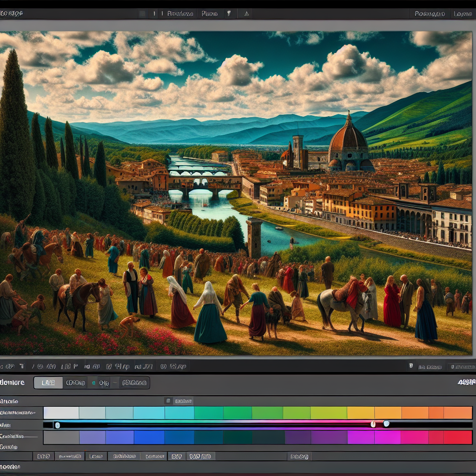The width and height of the screenshot is (476, 476).
Task: Click the rightmost handle on the gradient slider
Action: pyautogui.click(x=386, y=424)
